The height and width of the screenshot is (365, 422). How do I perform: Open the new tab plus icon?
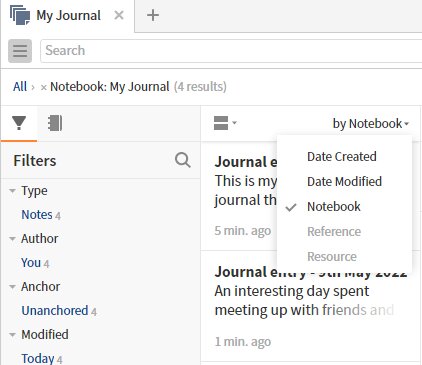153,15
